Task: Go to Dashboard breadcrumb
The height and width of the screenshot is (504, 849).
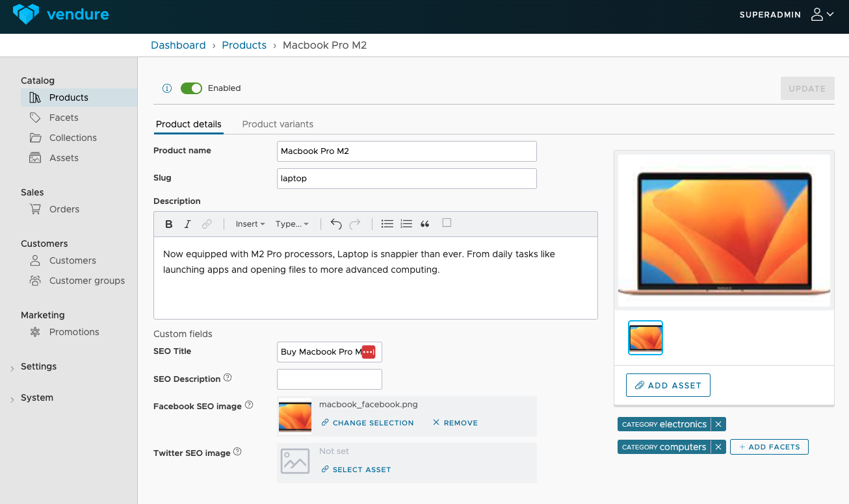Action: [x=178, y=45]
